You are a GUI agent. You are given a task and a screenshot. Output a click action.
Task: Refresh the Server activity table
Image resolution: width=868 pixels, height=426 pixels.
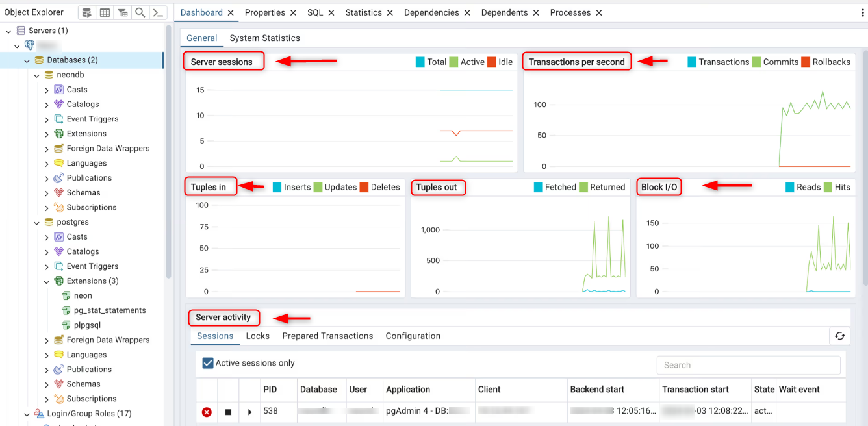click(x=839, y=336)
